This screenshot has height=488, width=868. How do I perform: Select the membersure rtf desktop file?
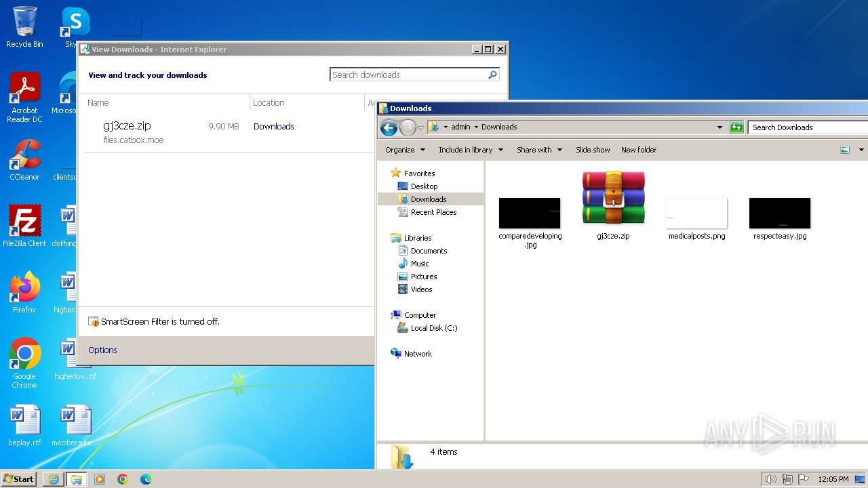[x=75, y=426]
